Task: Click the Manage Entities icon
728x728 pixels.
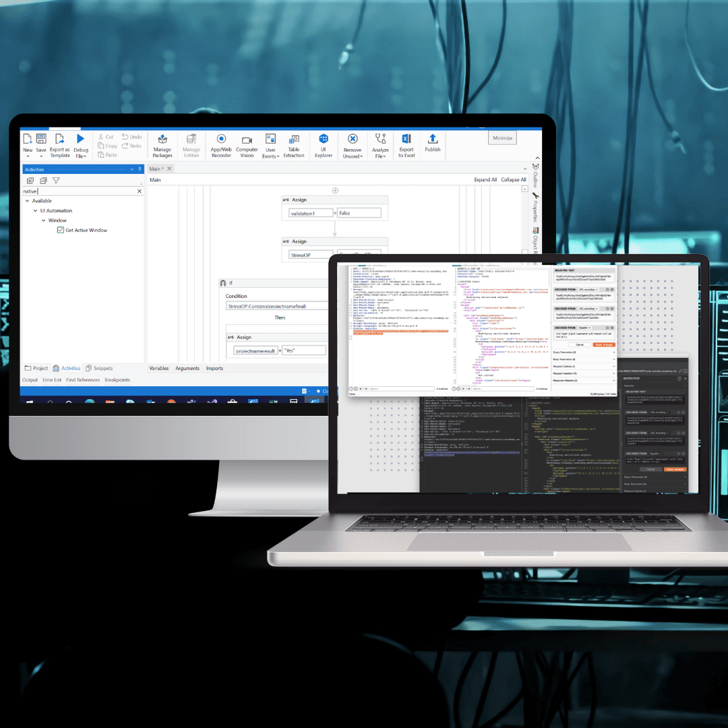Action: pos(191,140)
